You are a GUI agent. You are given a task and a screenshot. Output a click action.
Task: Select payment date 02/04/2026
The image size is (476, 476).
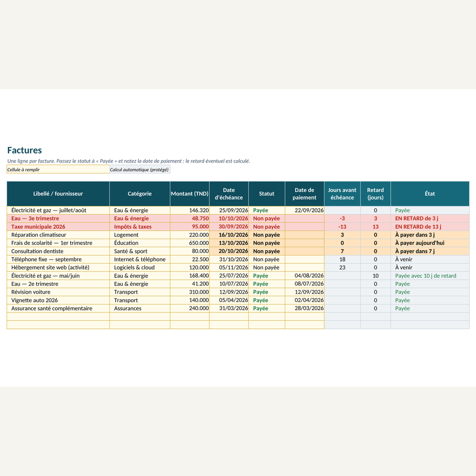coord(305,300)
